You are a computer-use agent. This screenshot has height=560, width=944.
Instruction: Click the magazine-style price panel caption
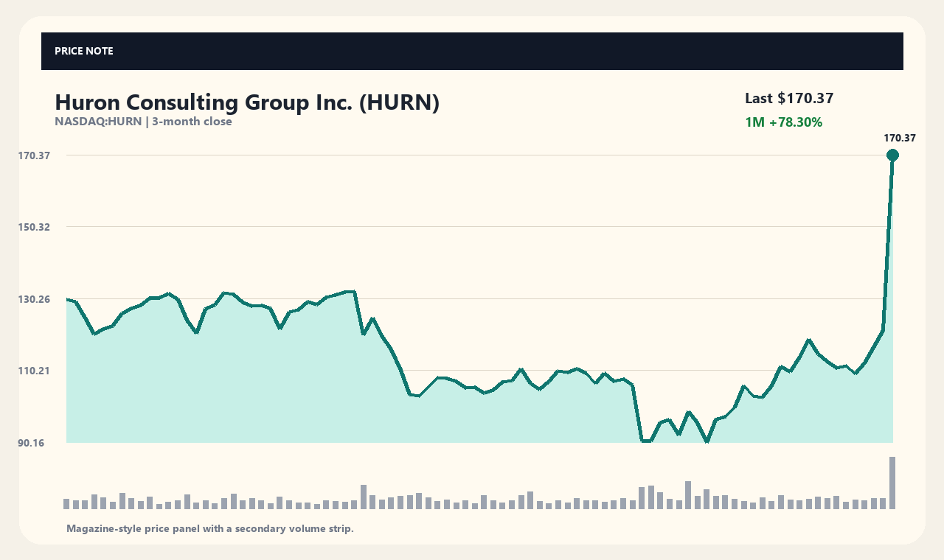tap(210, 528)
